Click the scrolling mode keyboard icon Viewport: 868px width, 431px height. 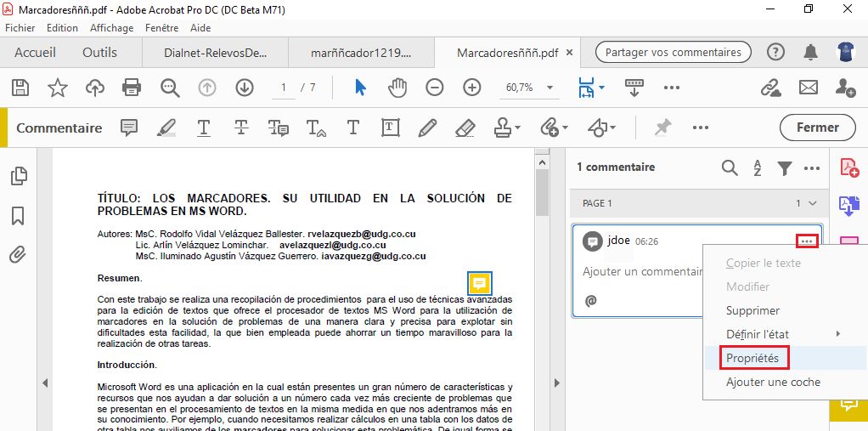pos(634,88)
